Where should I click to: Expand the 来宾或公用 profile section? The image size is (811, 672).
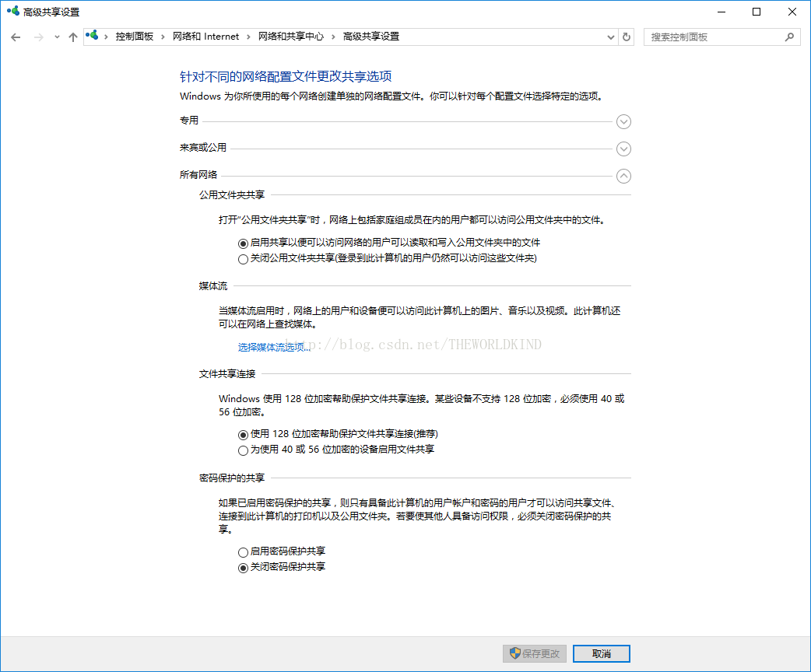(x=623, y=149)
